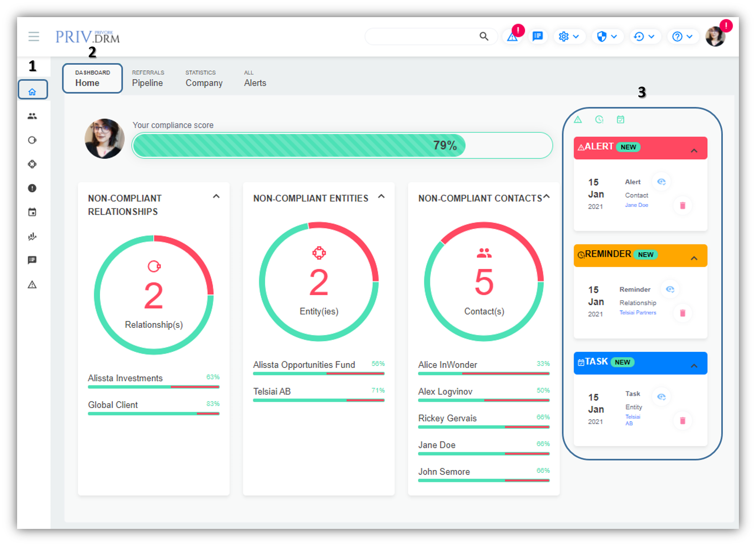Click the Home icon in sidebar
This screenshot has height=546, width=756.
(33, 91)
